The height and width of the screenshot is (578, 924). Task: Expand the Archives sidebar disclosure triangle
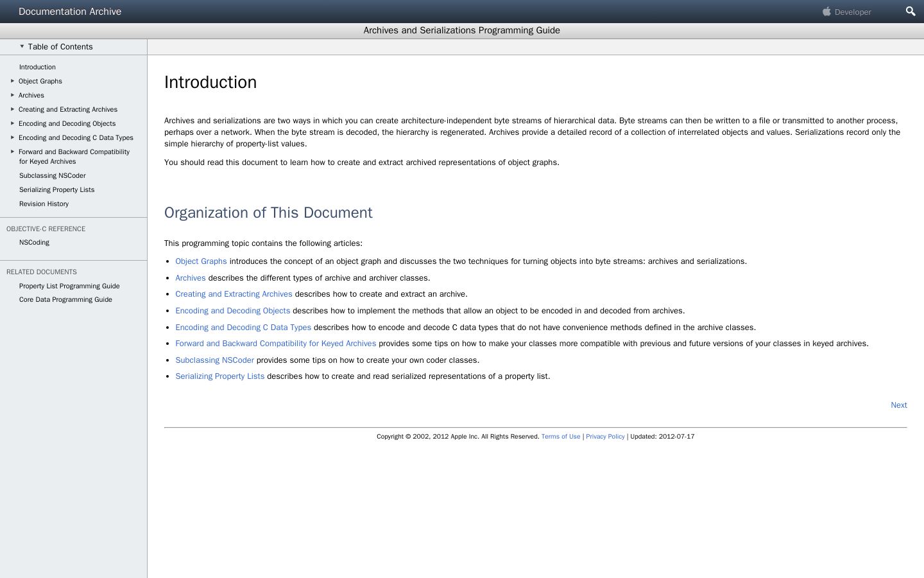pyautogui.click(x=12, y=95)
